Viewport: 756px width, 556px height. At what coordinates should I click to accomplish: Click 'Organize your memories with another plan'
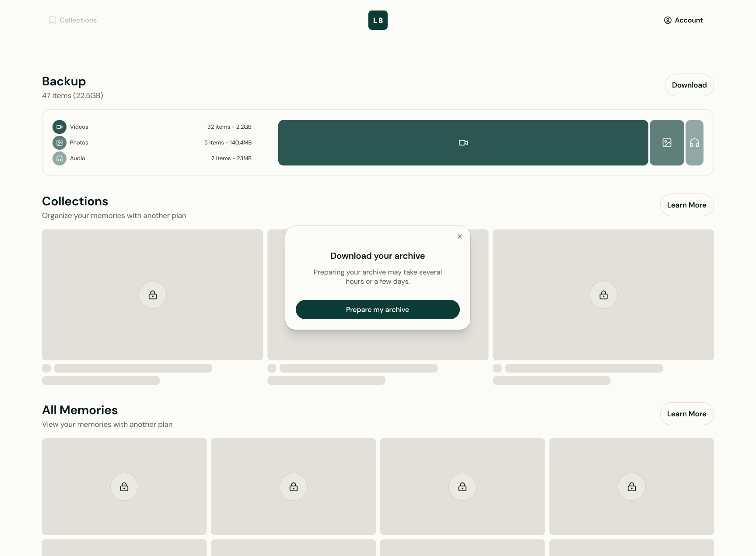[114, 215]
